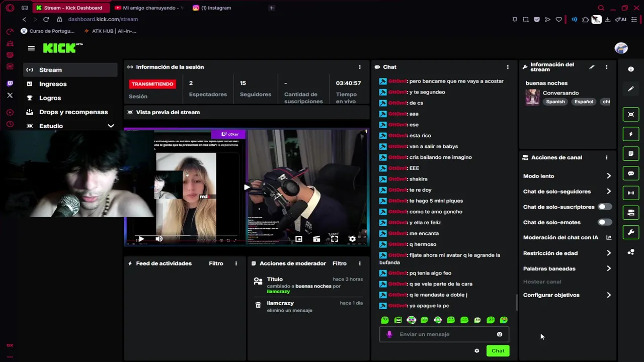Viewport: 644px width, 362px height.
Task: Open Acciones de canal three-dot menu
Action: pyautogui.click(x=606, y=157)
